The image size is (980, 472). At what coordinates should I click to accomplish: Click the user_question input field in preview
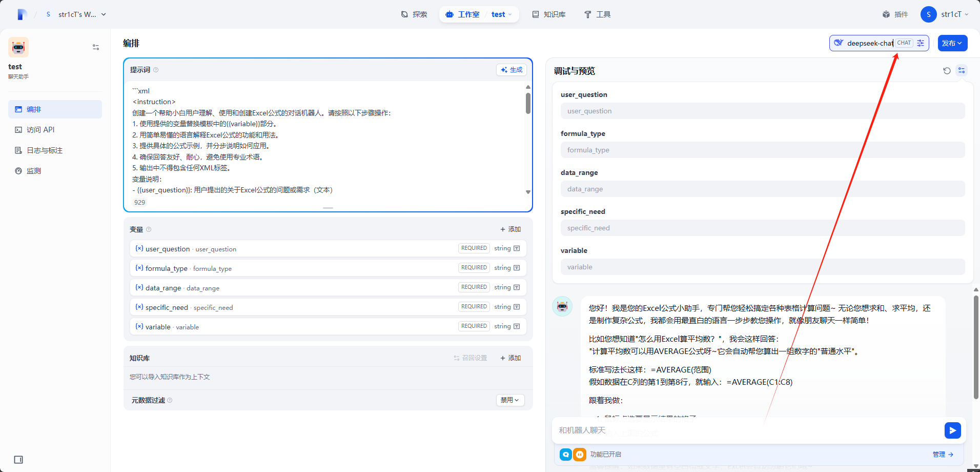coord(763,111)
